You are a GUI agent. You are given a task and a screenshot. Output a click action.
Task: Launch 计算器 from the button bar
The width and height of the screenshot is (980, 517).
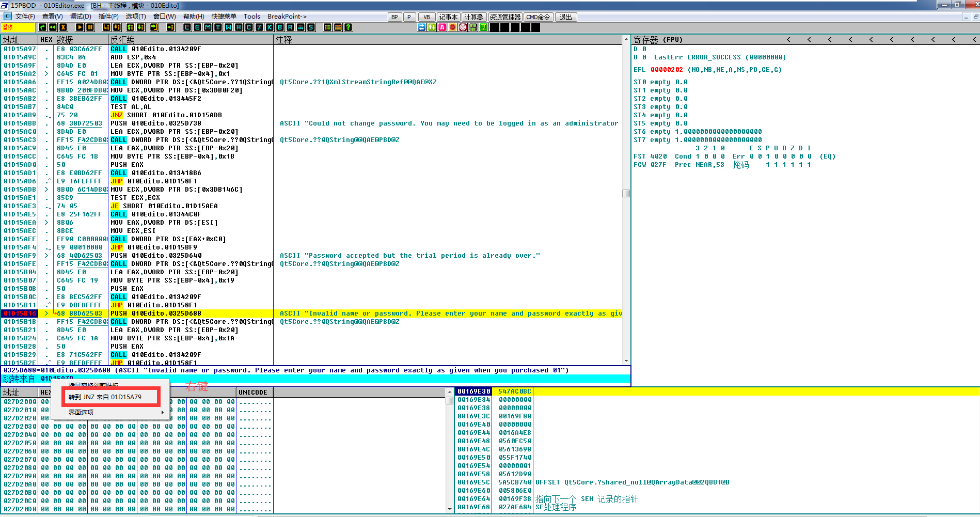coord(473,17)
